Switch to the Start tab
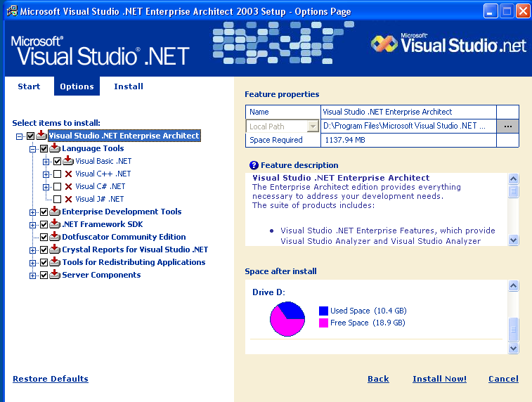The height and width of the screenshot is (402, 532). point(29,86)
